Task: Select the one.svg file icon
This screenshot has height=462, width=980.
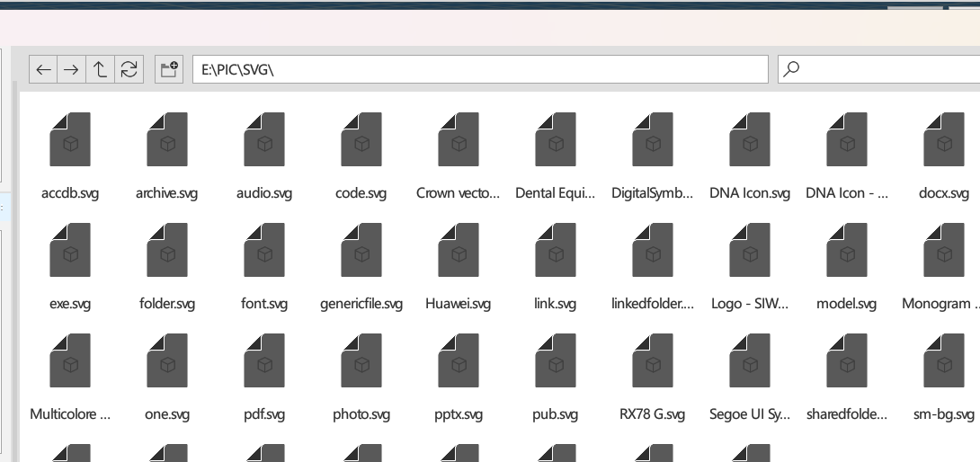Action: pyautogui.click(x=167, y=360)
